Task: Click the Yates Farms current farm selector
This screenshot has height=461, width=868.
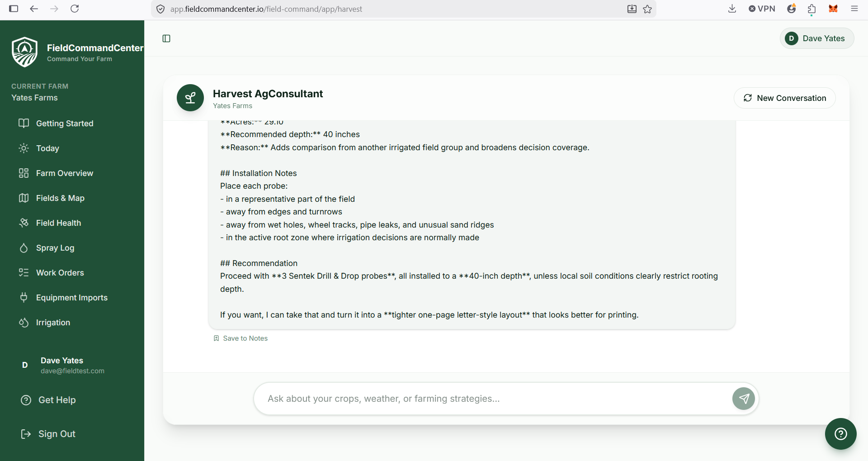Action: [x=34, y=98]
